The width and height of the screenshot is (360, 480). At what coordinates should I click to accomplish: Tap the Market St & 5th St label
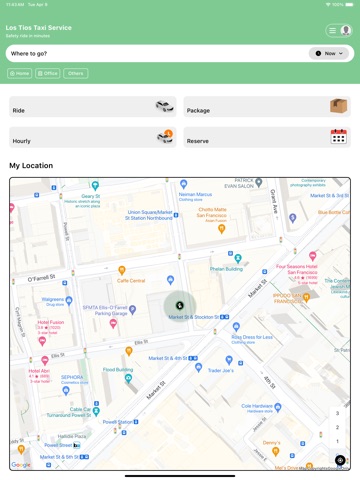(x=59, y=457)
